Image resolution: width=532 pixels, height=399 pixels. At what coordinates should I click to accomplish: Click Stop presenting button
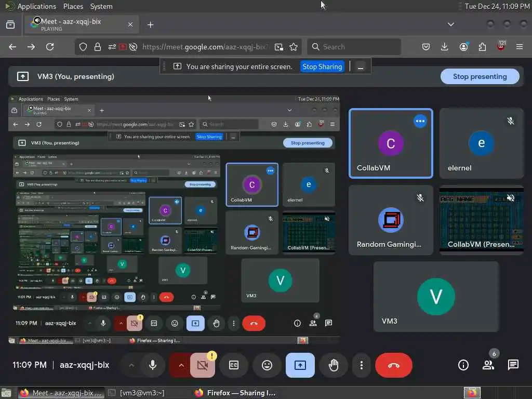click(480, 77)
